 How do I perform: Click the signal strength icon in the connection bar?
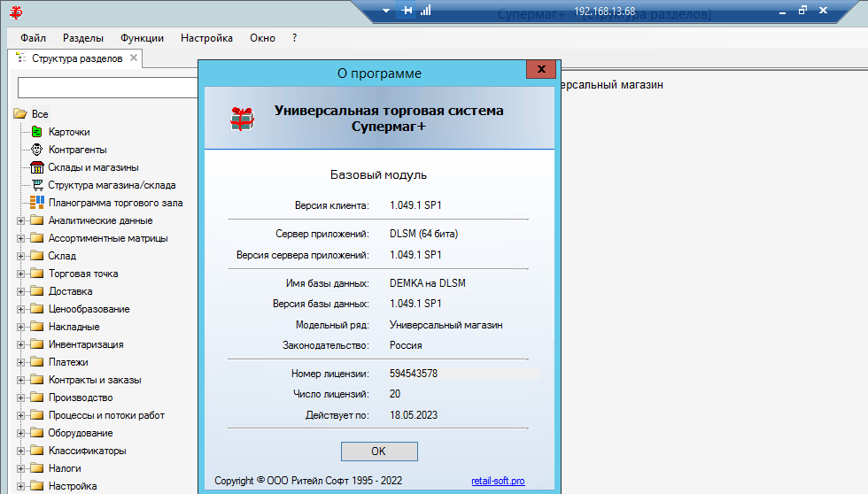coord(426,11)
